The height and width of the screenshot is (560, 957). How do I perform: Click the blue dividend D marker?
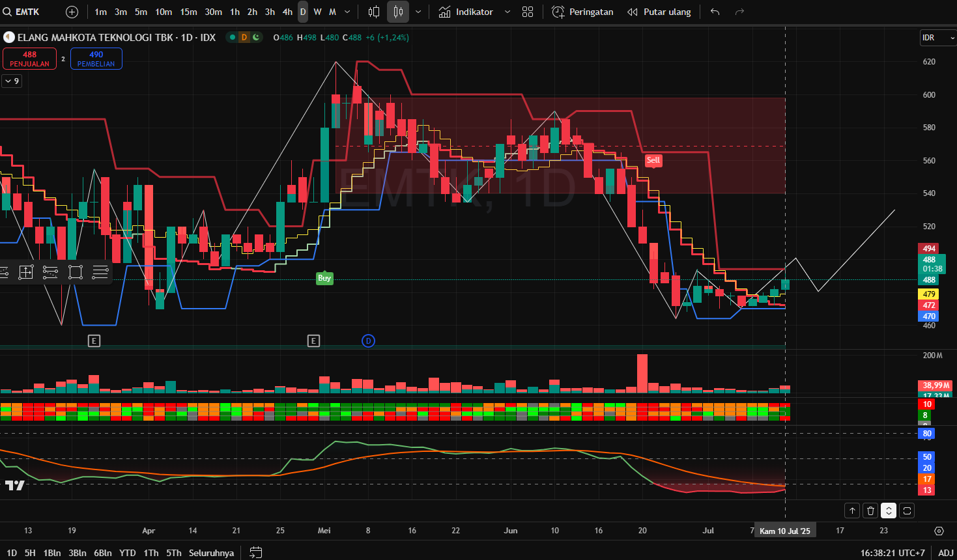tap(368, 341)
